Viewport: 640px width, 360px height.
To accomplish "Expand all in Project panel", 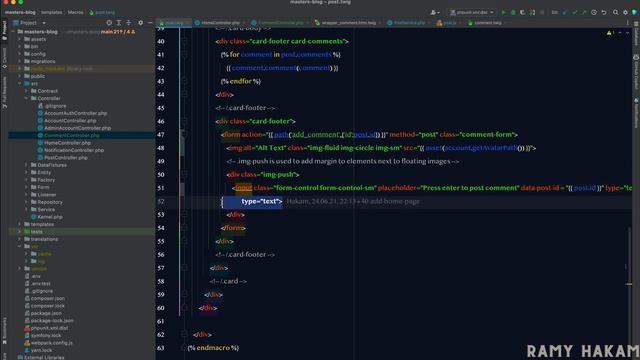I will 119,23.
